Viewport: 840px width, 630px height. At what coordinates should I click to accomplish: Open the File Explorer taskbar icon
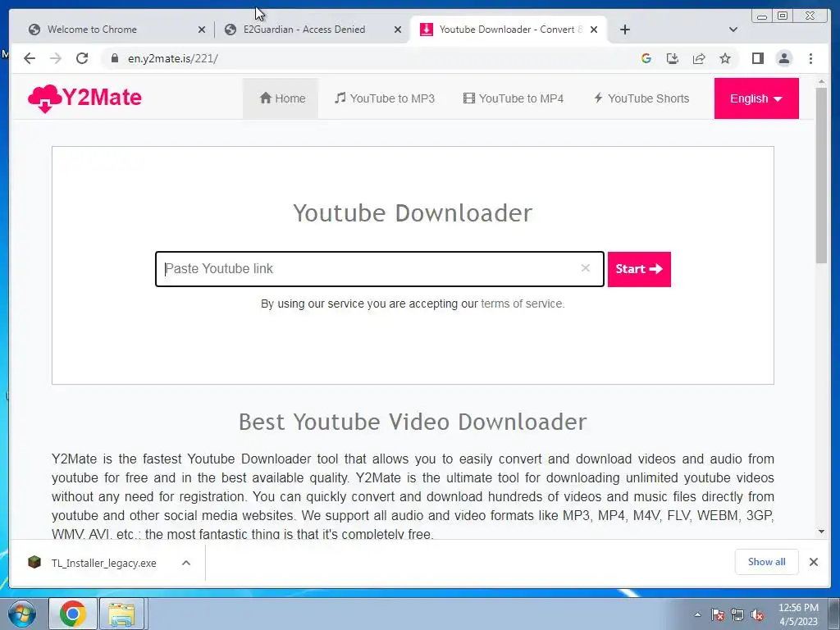click(121, 614)
